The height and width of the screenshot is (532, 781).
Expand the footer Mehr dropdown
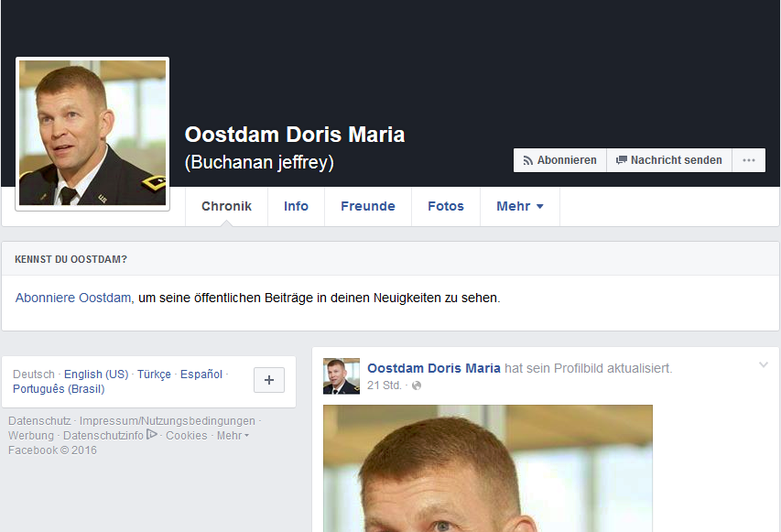pyautogui.click(x=233, y=435)
